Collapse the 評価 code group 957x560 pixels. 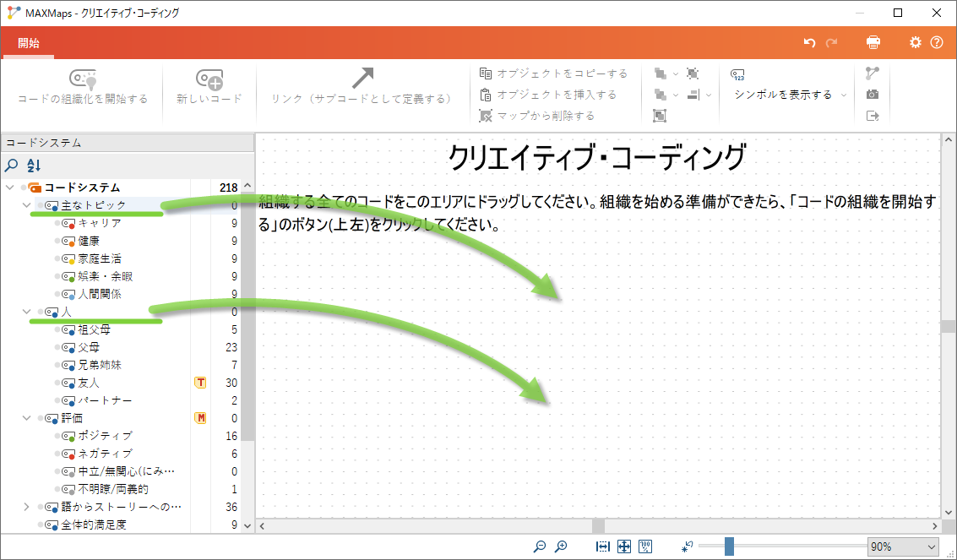(26, 418)
